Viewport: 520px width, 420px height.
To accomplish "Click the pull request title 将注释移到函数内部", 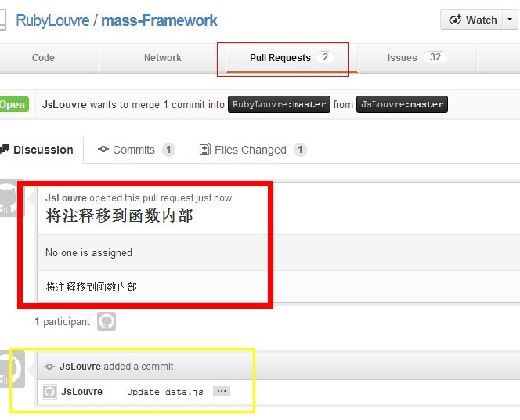I will click(119, 216).
